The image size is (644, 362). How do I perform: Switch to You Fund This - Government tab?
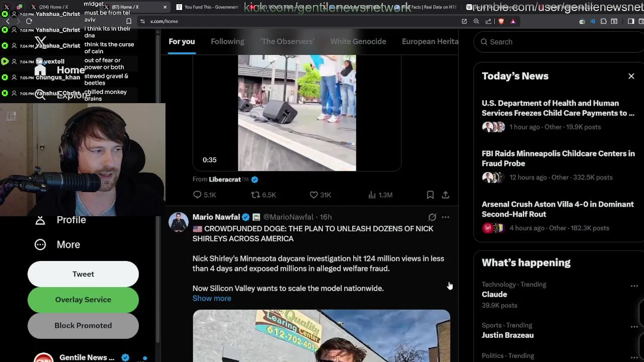coord(206,7)
